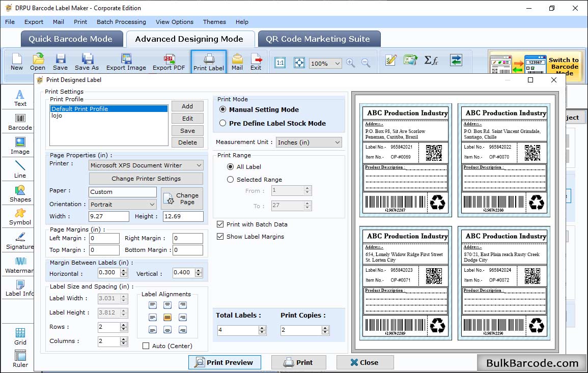Screen dimensions: 588x373
Task: Select the Shapes tool in sidebar
Action: 20,194
